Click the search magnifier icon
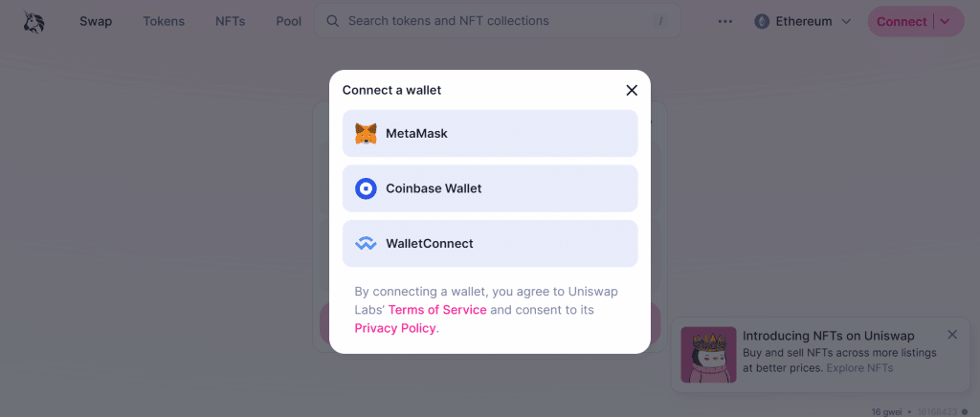Image resolution: width=980 pixels, height=417 pixels. [332, 21]
